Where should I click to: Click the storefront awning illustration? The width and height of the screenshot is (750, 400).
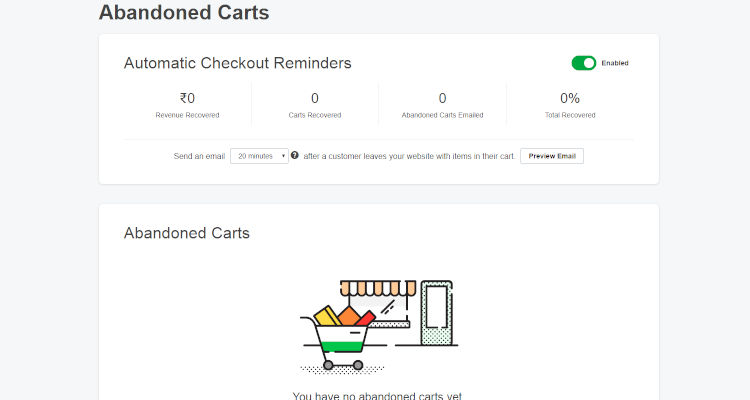click(377, 288)
